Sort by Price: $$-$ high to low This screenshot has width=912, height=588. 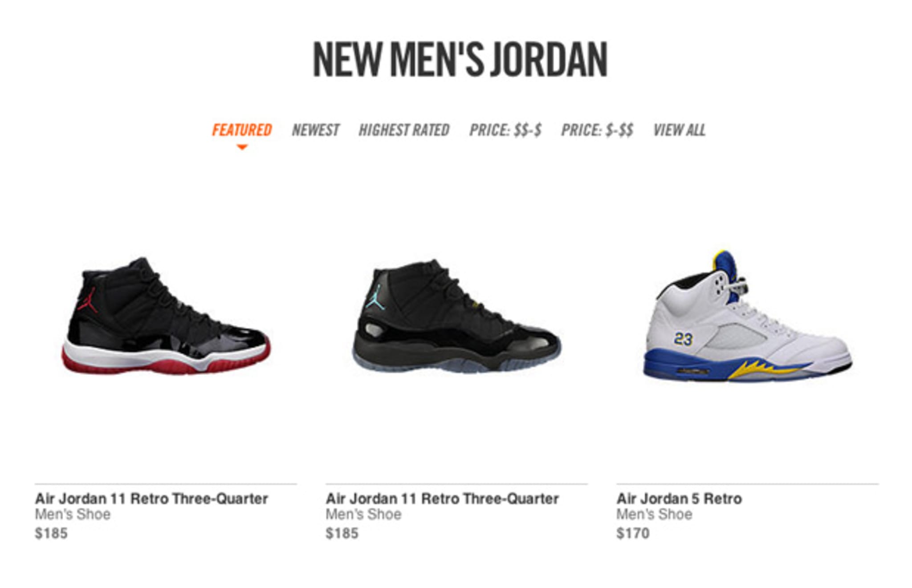pos(505,130)
